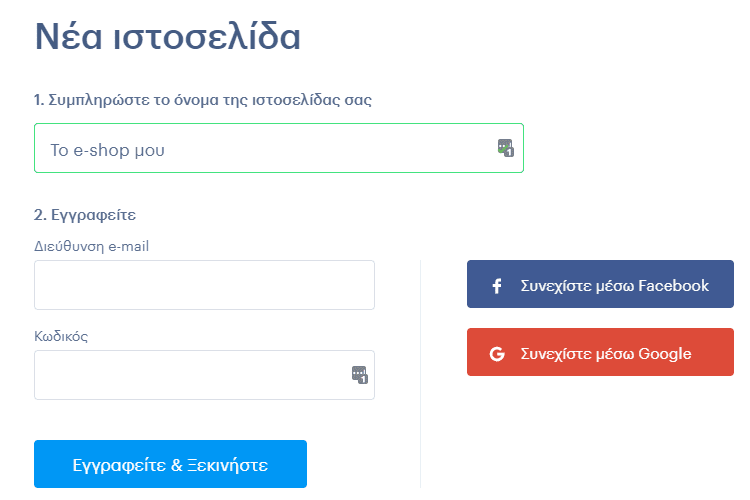This screenshot has width=750, height=500.
Task: Click the vertical divider beside the social buttons
Action: coord(420,374)
